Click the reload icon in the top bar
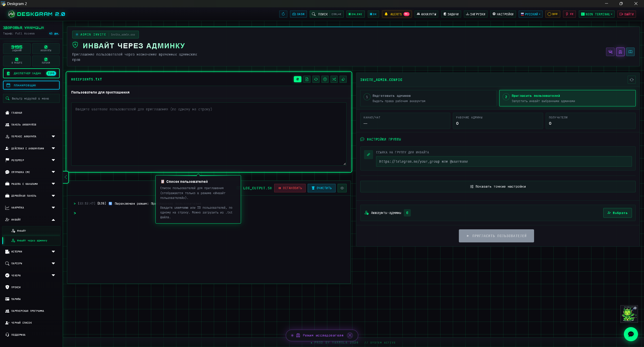Viewport: 644px width, 347px height. 283,14
